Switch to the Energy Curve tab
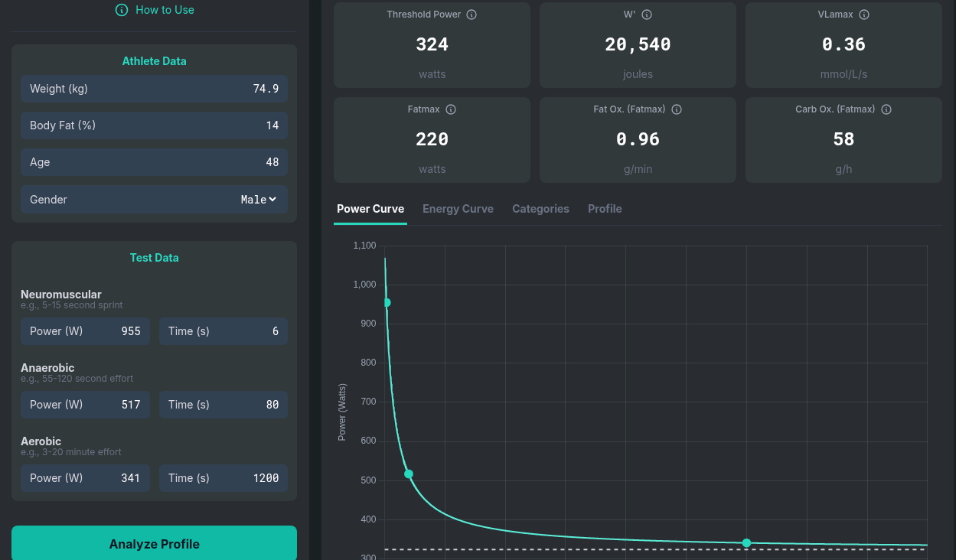956x560 pixels. [458, 209]
